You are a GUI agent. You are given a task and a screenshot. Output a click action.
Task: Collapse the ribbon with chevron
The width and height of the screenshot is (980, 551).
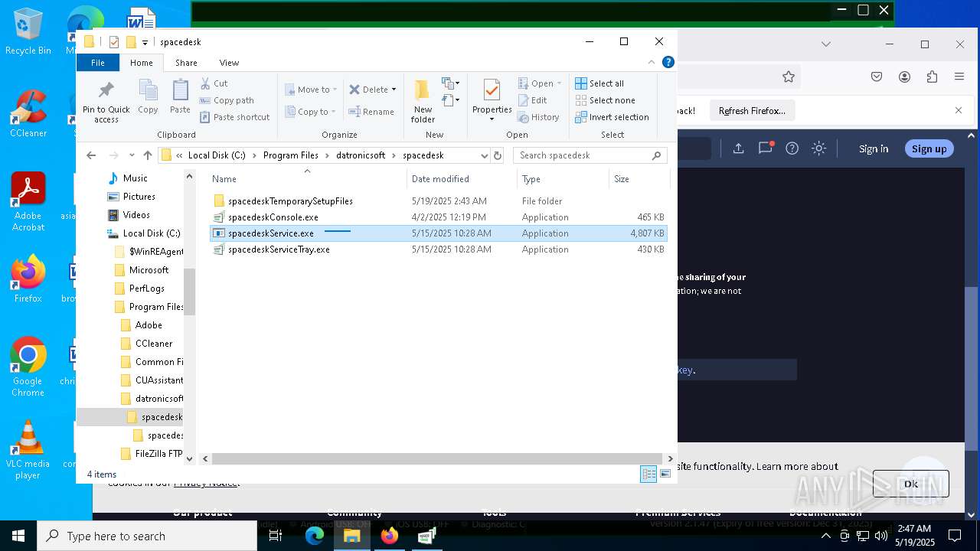[652, 63]
